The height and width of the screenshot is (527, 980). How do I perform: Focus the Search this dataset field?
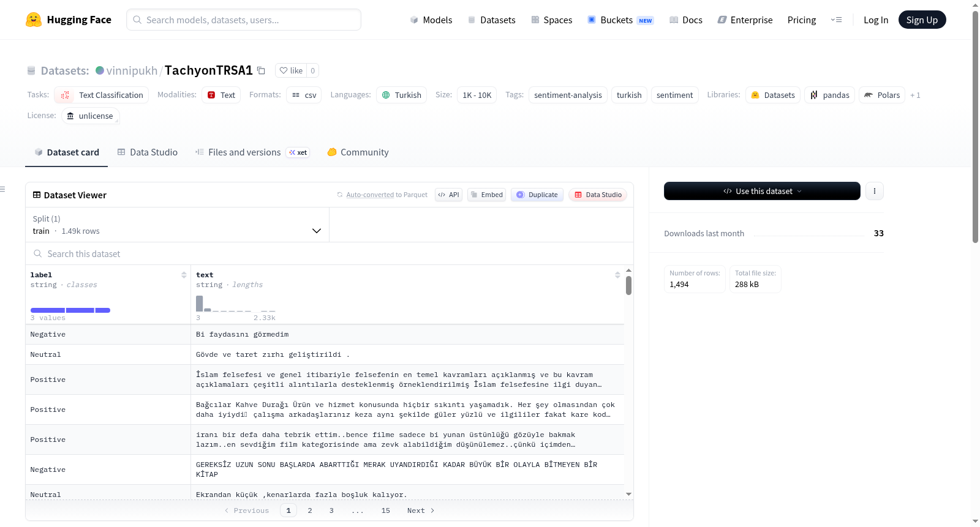(330, 253)
